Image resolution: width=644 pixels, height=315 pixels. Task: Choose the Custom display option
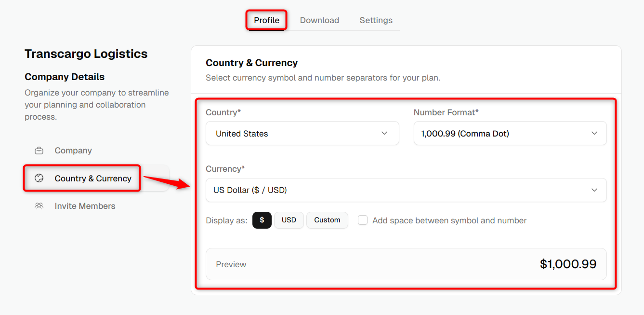pos(327,220)
